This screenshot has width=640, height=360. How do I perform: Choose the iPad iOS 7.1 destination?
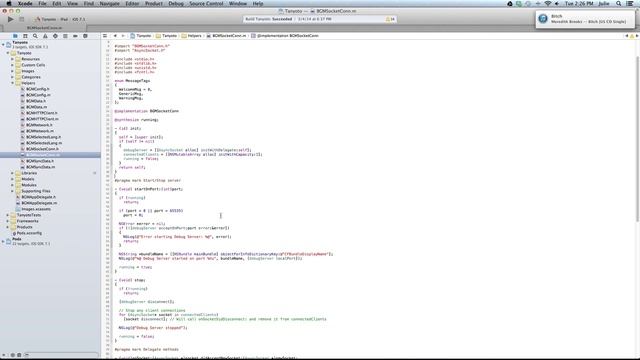coord(73,19)
